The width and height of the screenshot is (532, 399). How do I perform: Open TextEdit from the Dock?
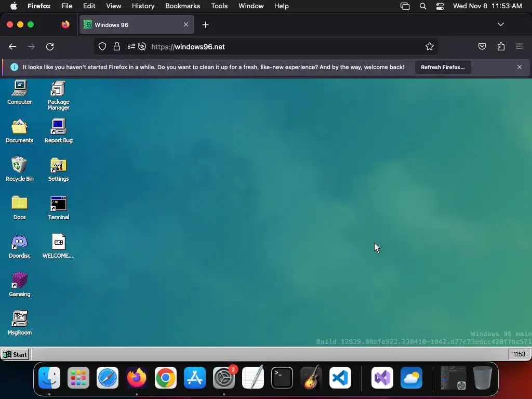click(x=253, y=377)
